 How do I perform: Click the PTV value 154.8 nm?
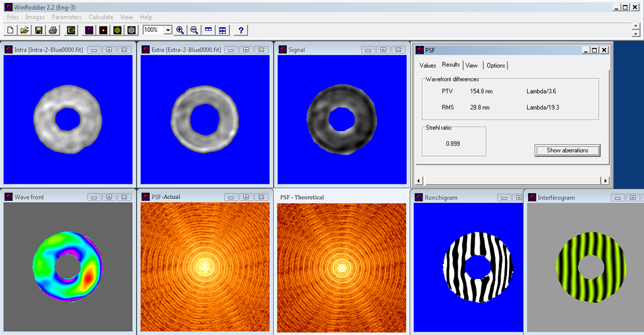pyautogui.click(x=481, y=91)
